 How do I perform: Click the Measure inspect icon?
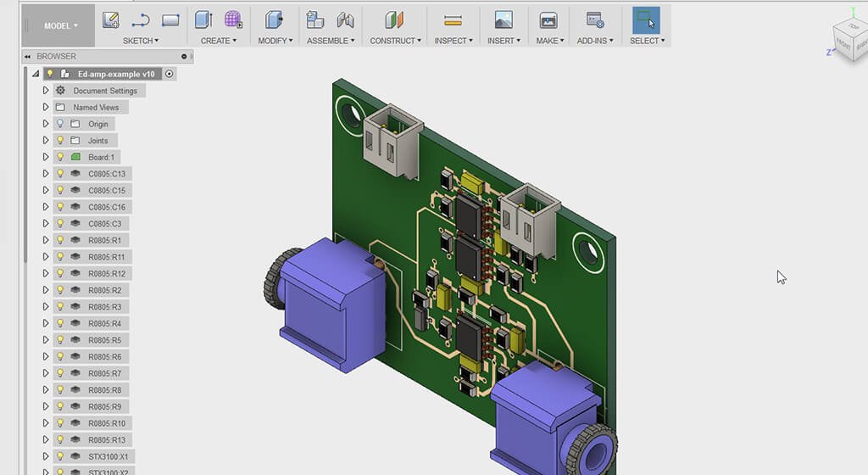pos(453,20)
